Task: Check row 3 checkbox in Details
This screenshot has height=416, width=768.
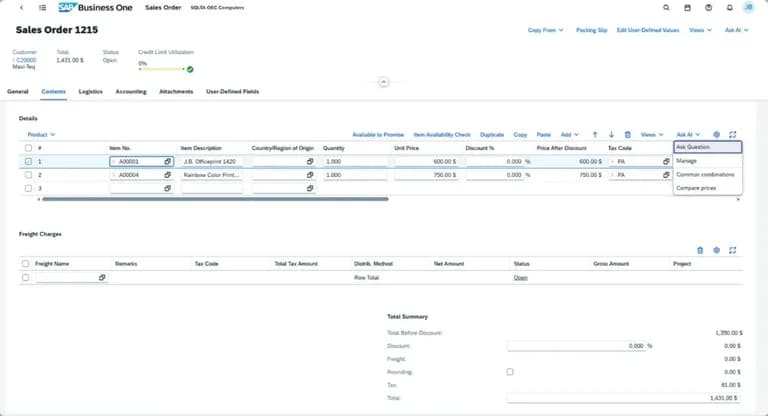Action: [x=28, y=188]
